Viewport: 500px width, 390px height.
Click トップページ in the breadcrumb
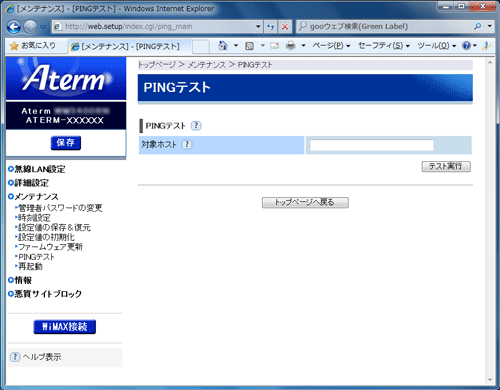coord(157,65)
